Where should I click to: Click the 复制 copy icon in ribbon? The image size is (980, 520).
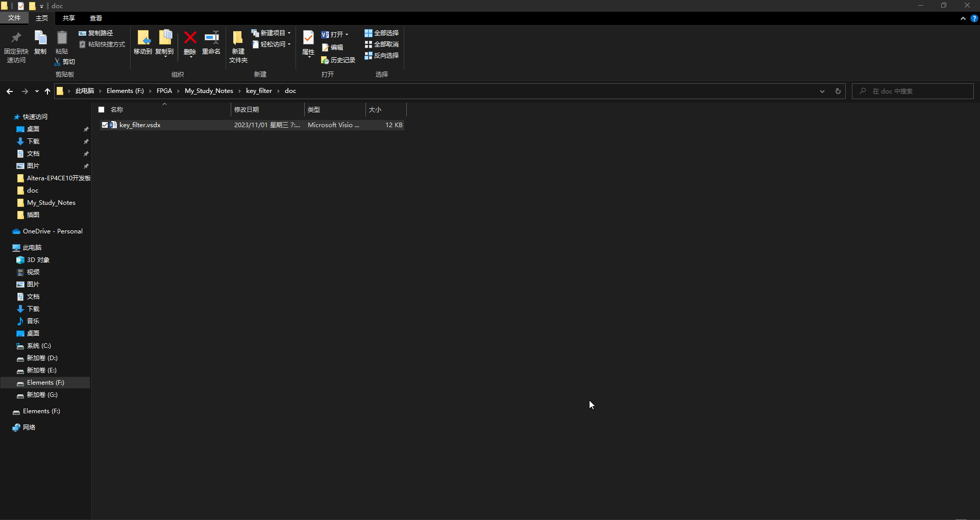tap(40, 38)
